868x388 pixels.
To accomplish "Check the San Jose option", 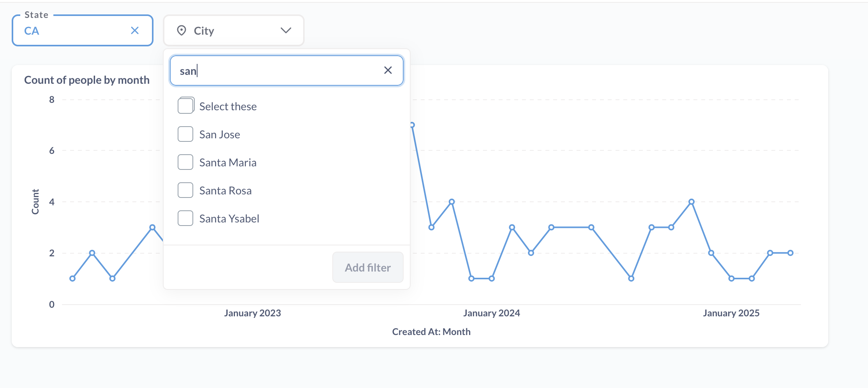I will coord(185,134).
